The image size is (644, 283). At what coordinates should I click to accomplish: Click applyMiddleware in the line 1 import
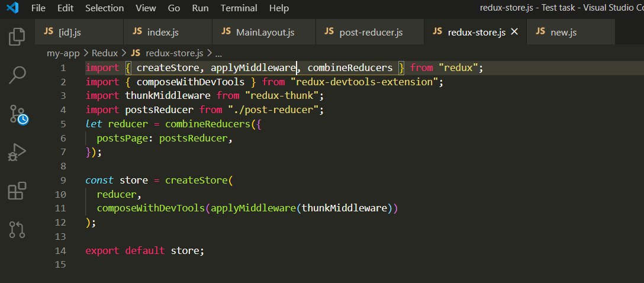[253, 68]
